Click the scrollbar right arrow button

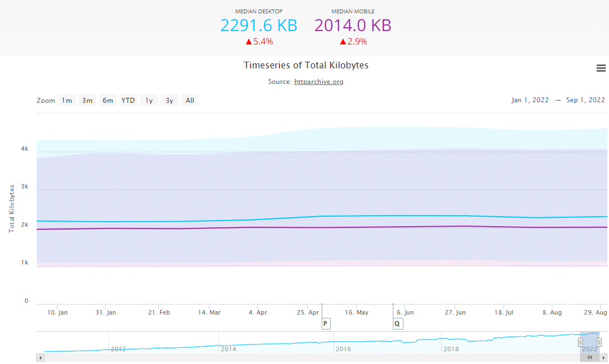coord(604,358)
